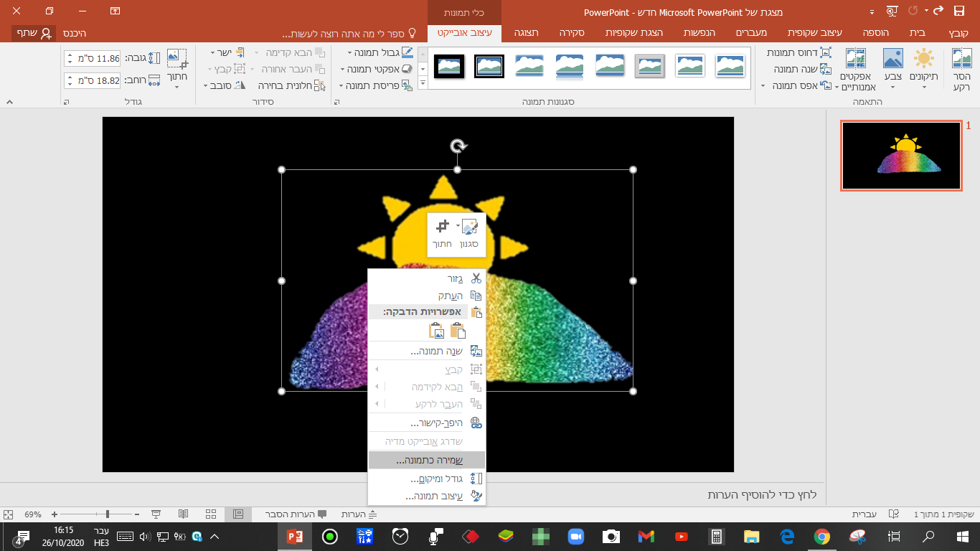Select slide 1 thumbnail in panel
This screenshot has width=980, height=551.
pyautogui.click(x=901, y=156)
